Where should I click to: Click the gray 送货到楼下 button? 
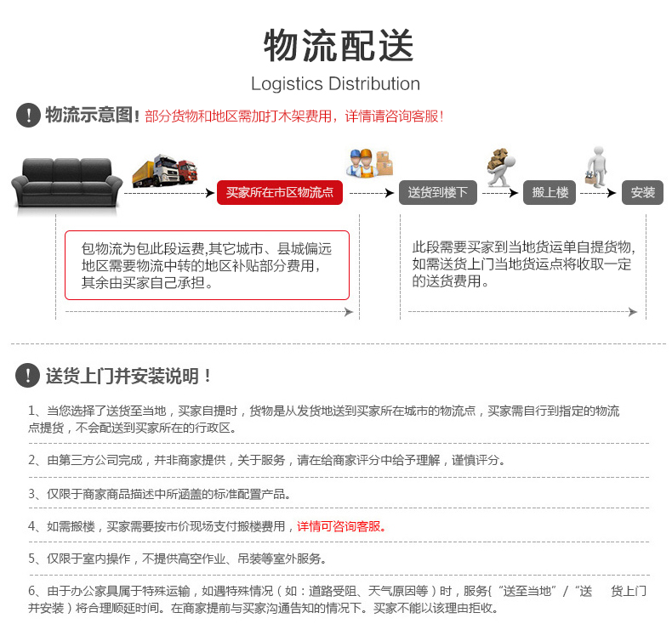(437, 193)
